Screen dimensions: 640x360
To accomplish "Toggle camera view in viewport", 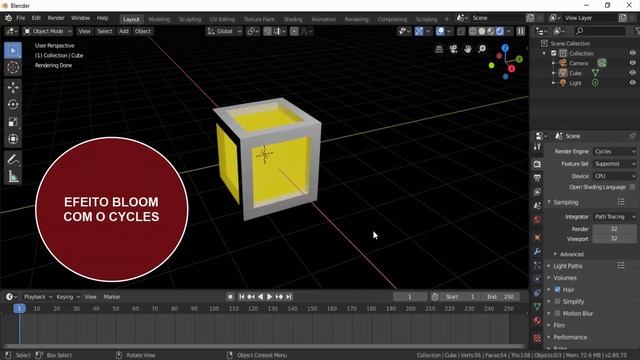I will pyautogui.click(x=453, y=49).
